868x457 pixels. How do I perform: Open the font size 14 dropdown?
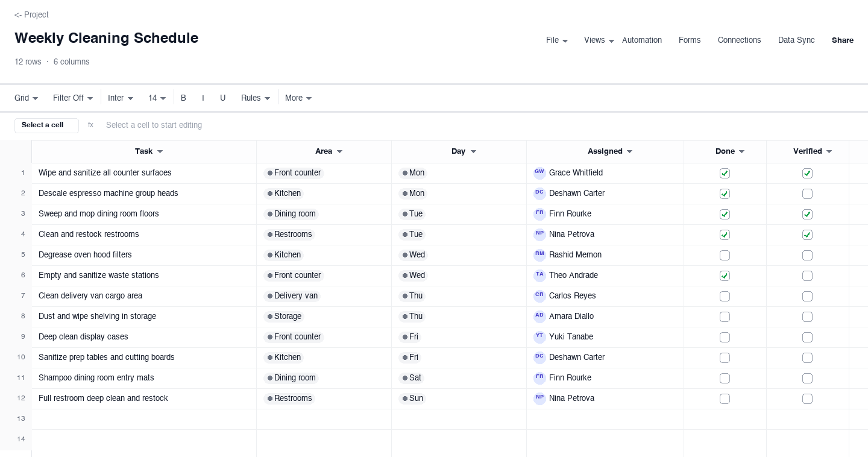157,98
